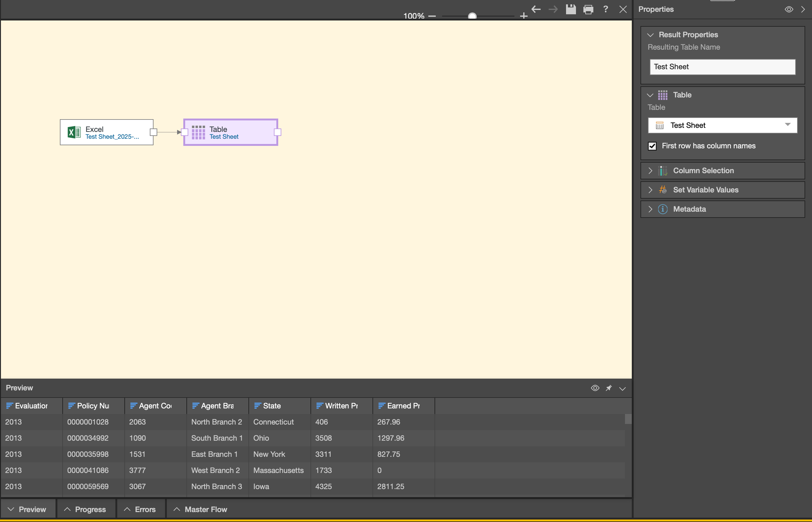
Task: Click the Excel node output connector square
Action: [154, 132]
